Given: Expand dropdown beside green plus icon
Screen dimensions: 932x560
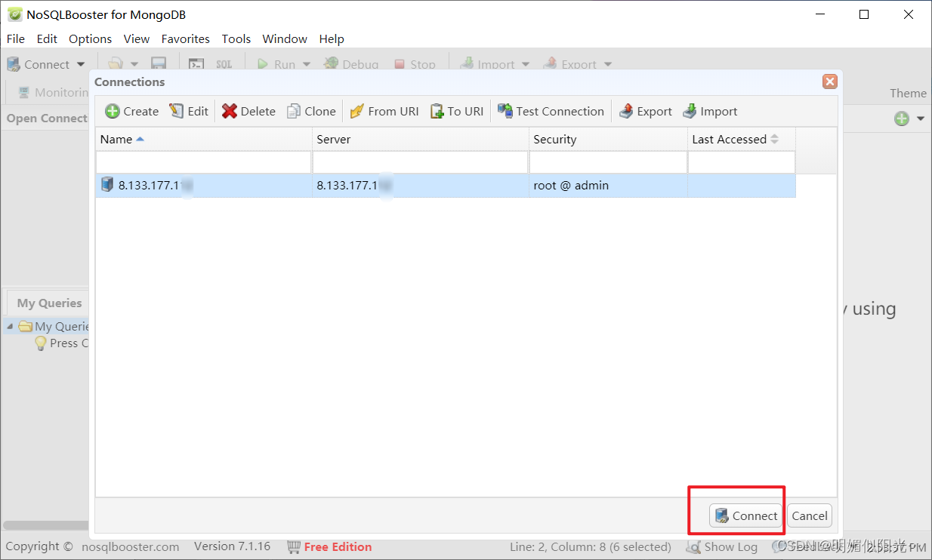Looking at the screenshot, I should tap(921, 118).
